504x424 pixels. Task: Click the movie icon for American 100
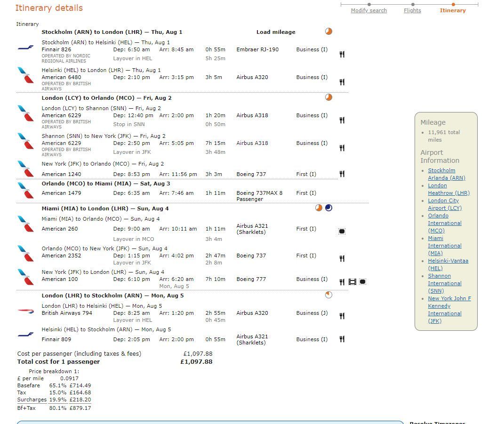coord(352,282)
